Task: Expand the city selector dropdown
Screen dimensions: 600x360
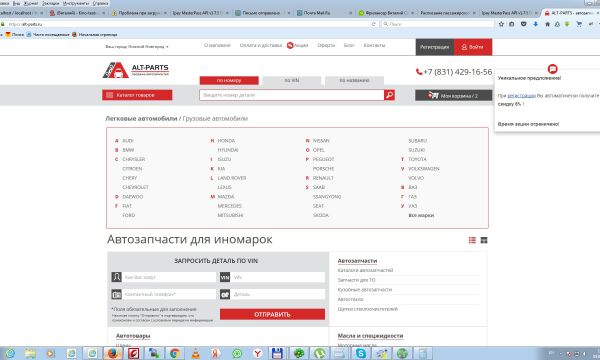Action: tap(137, 46)
